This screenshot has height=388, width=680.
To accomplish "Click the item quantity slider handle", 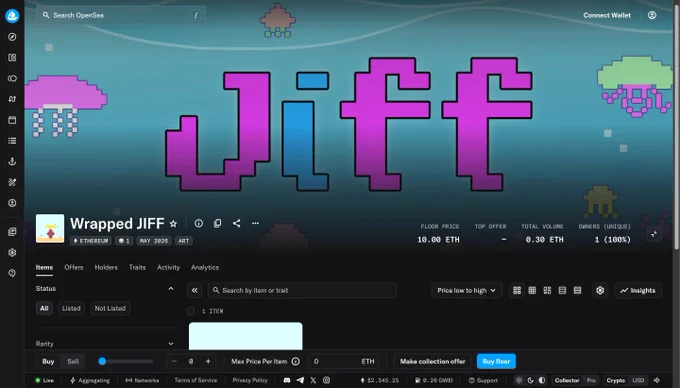I will (102, 361).
